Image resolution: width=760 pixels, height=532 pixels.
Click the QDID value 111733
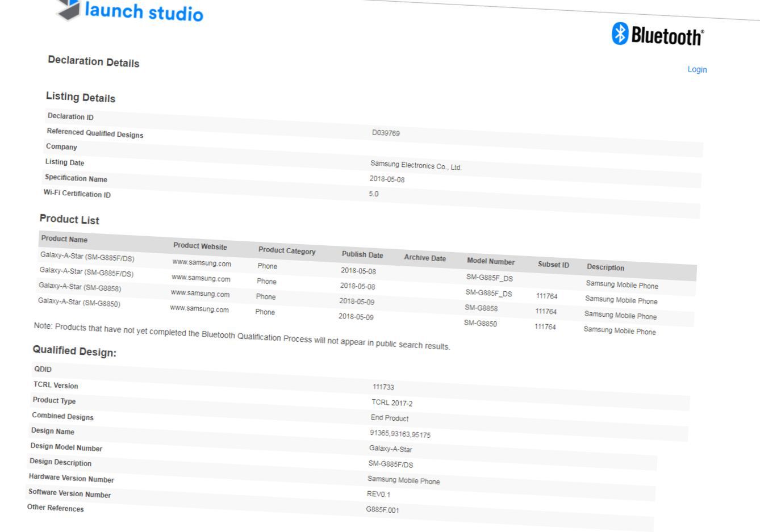click(383, 387)
